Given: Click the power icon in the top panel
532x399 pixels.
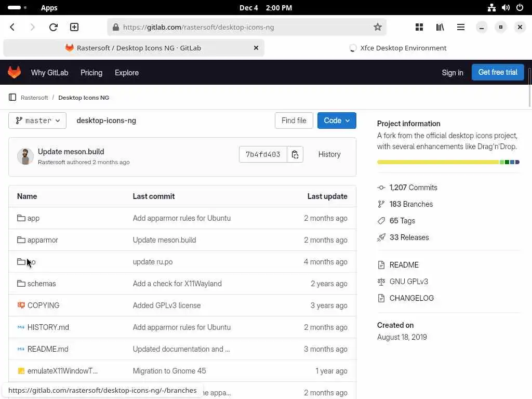Looking at the screenshot, I should (x=520, y=7).
